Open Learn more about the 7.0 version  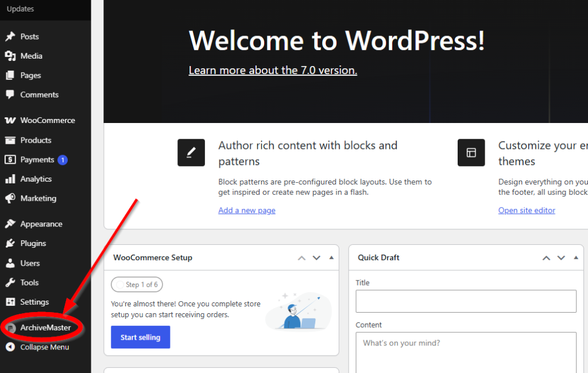(273, 70)
